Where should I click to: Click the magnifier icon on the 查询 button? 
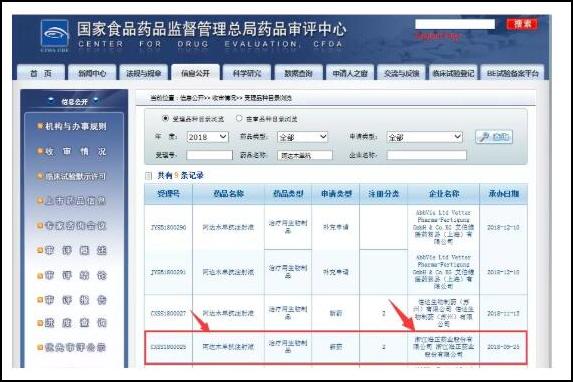click(x=484, y=137)
